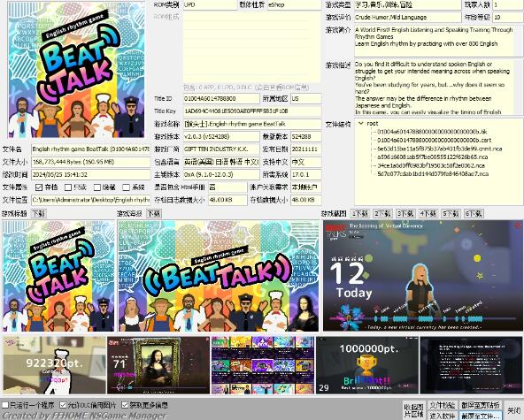Select the 5d7c077c... .nca file row

(433, 174)
